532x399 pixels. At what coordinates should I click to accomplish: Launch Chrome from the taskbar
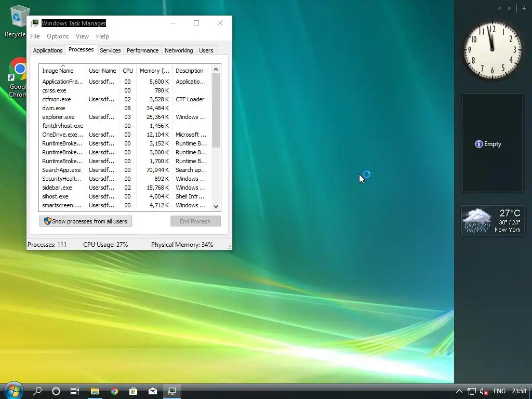pyautogui.click(x=114, y=391)
